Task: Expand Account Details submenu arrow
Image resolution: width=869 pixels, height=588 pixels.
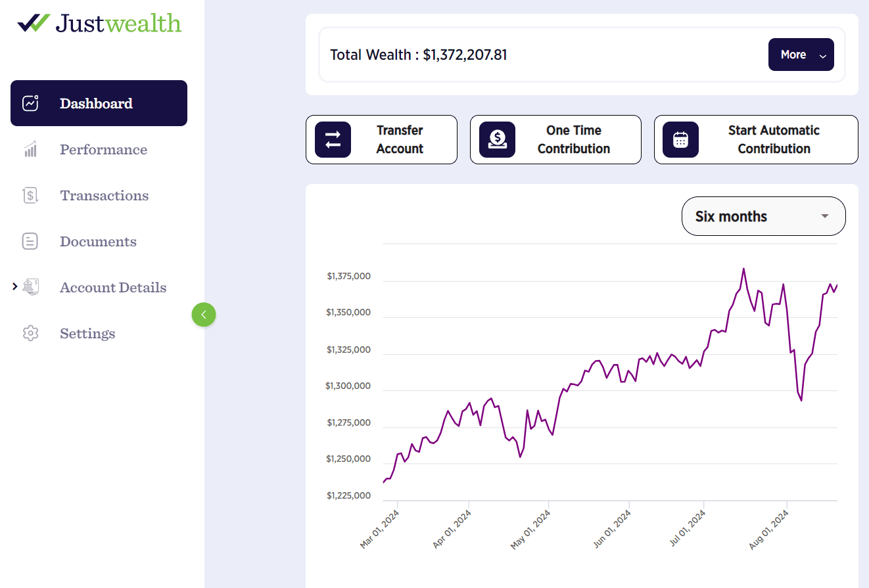Action: [x=15, y=286]
